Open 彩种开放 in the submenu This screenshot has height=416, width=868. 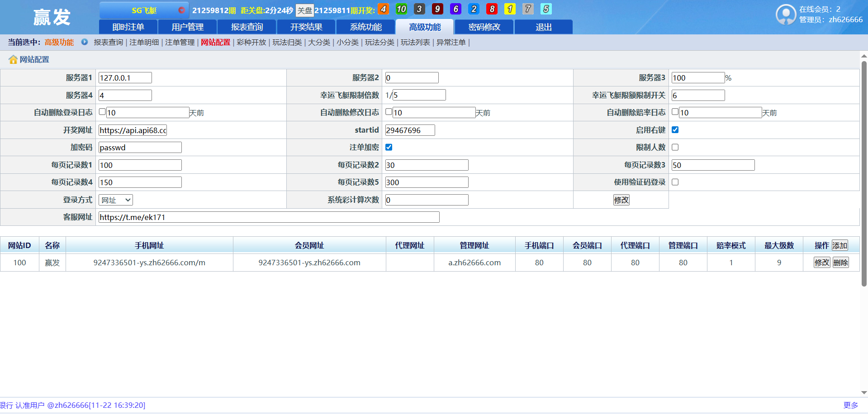251,42
